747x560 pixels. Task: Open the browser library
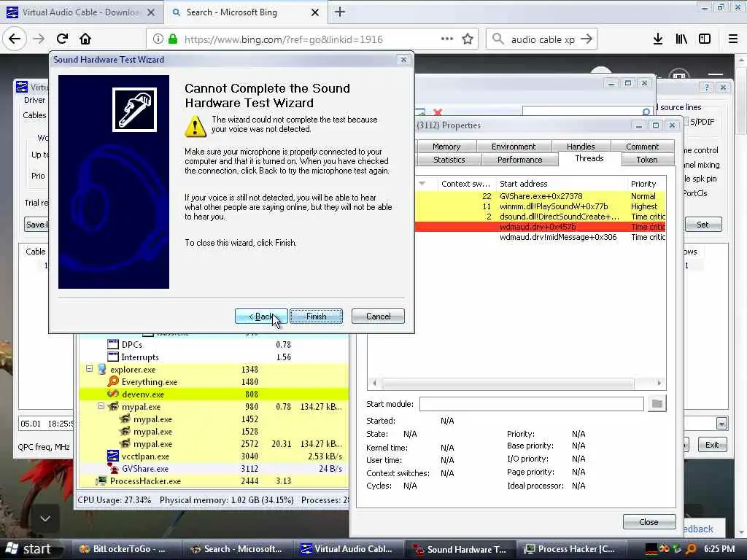pyautogui.click(x=681, y=39)
